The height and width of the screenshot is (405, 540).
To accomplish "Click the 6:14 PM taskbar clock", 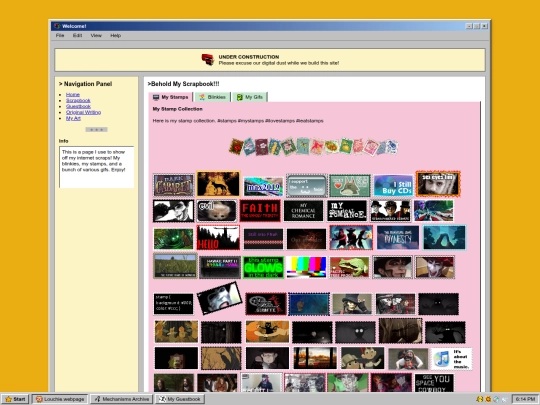I will [525, 399].
